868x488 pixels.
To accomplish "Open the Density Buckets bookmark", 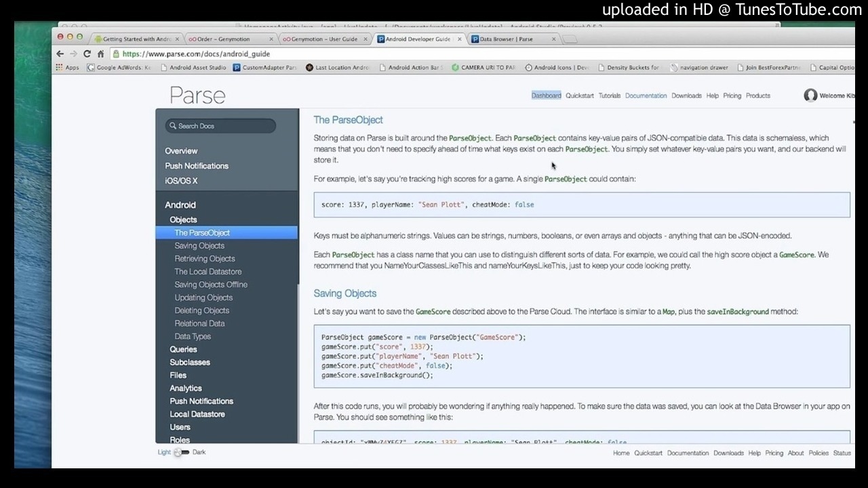I will (629, 68).
